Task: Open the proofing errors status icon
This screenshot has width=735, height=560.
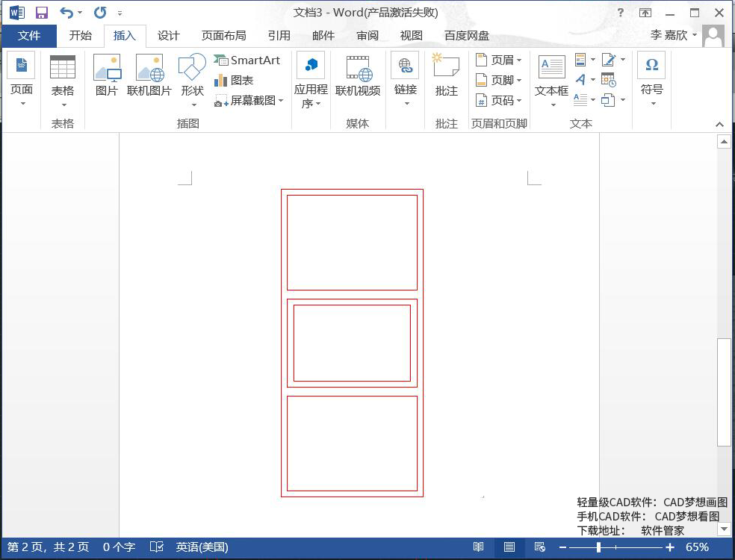Action: pos(157,547)
